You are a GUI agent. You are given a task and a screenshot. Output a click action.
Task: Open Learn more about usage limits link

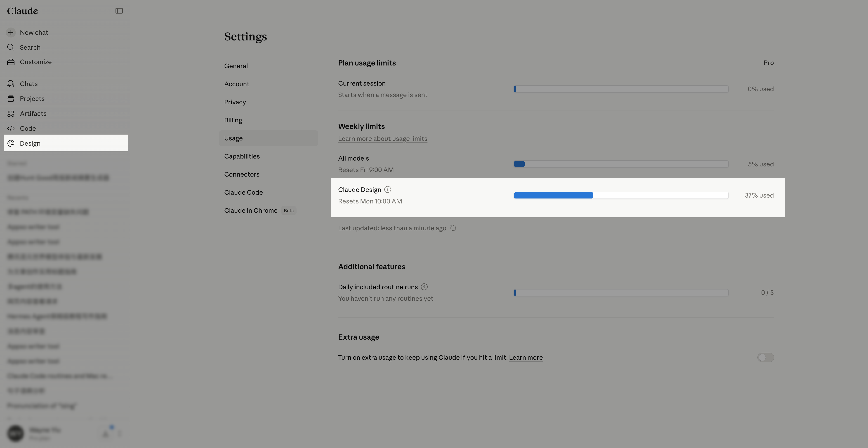(x=382, y=139)
